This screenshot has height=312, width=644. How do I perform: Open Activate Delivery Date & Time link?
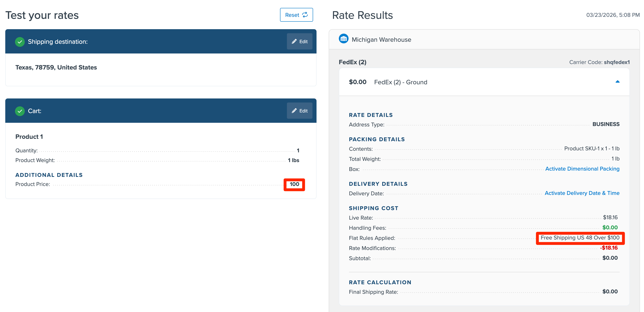tap(582, 193)
